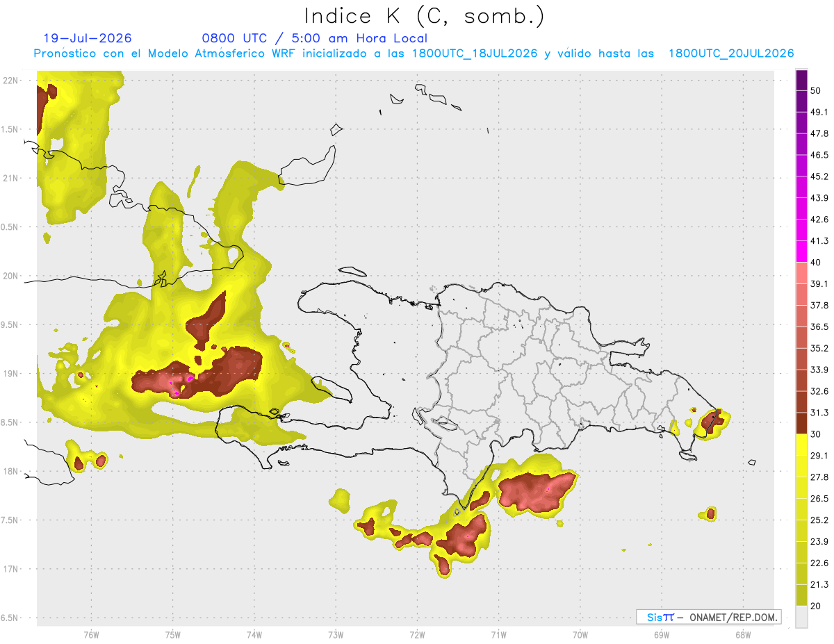Viewport: 834px width, 644px height.
Task: Click the legend value "30"
Action: point(815,435)
